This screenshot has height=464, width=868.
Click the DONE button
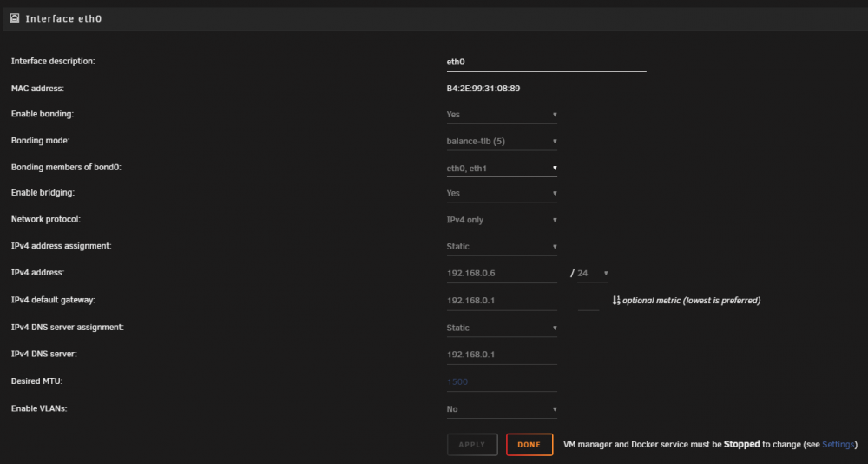tap(529, 445)
